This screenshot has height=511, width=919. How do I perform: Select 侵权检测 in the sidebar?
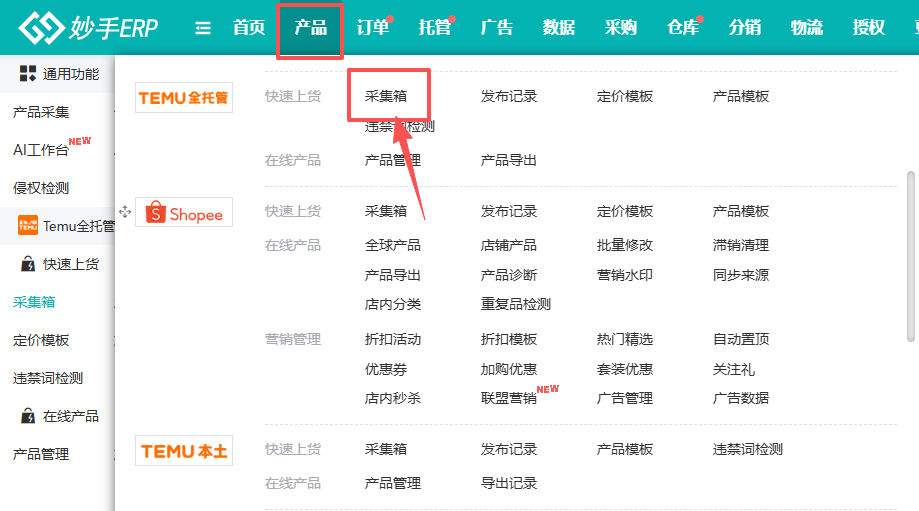41,188
